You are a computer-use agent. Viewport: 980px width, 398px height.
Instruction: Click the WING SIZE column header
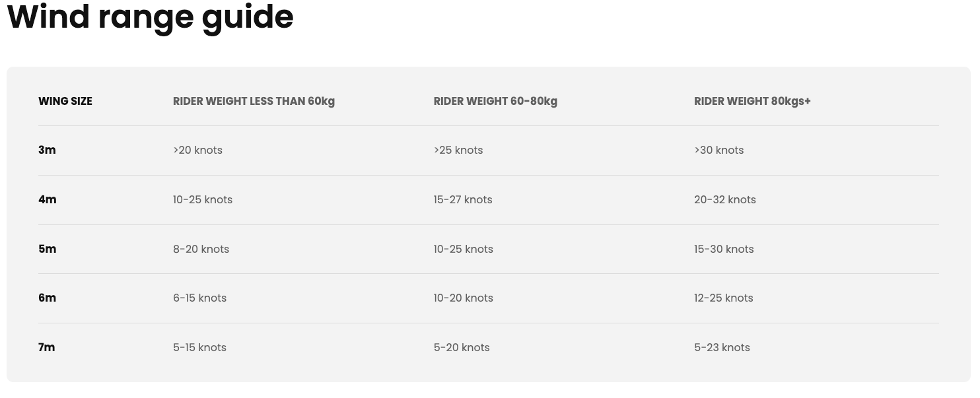[x=65, y=101]
